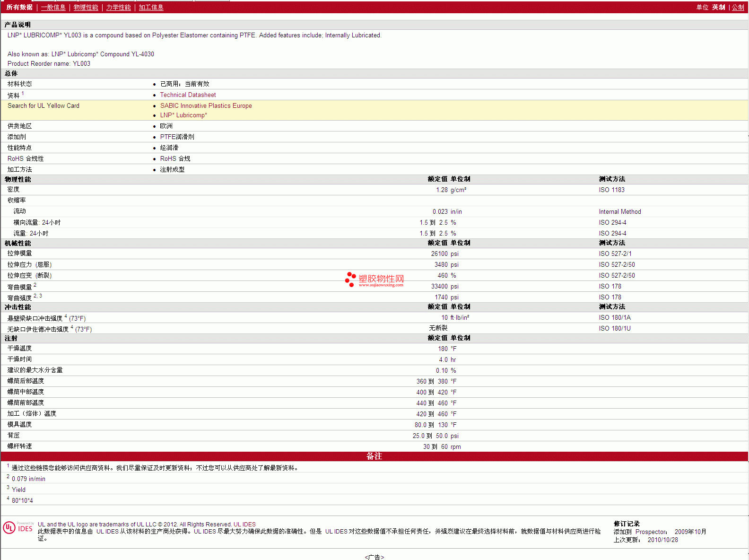Open the LNP* Lubricomp* link
The width and height of the screenshot is (749, 560).
[183, 115]
